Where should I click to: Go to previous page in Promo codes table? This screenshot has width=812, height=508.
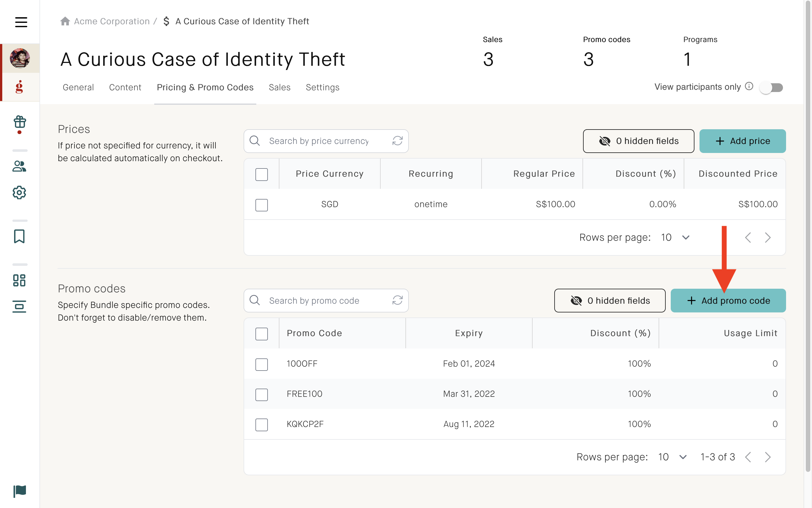[748, 457]
